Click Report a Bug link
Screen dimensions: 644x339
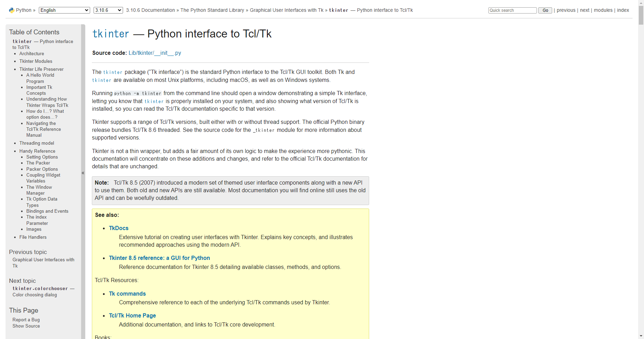click(x=26, y=320)
